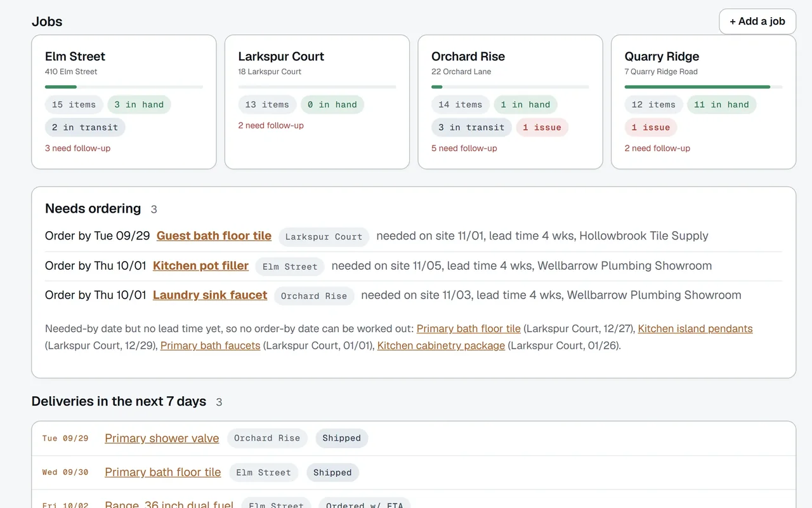Click the "12 items" badge on Quarry Ridge
This screenshot has height=508, width=812.
(654, 105)
